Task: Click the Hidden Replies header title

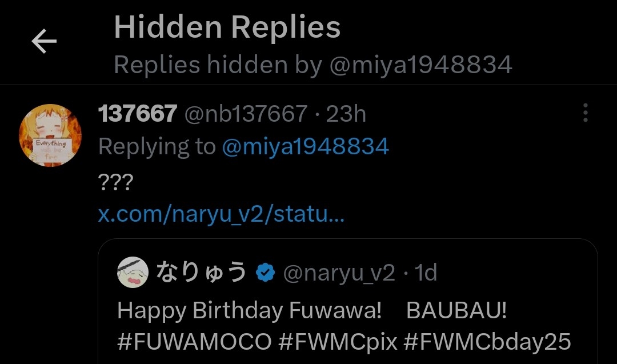Action: pos(227,27)
